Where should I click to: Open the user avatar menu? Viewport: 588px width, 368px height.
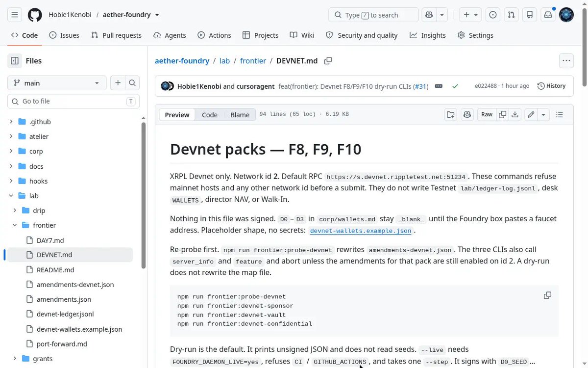[566, 15]
